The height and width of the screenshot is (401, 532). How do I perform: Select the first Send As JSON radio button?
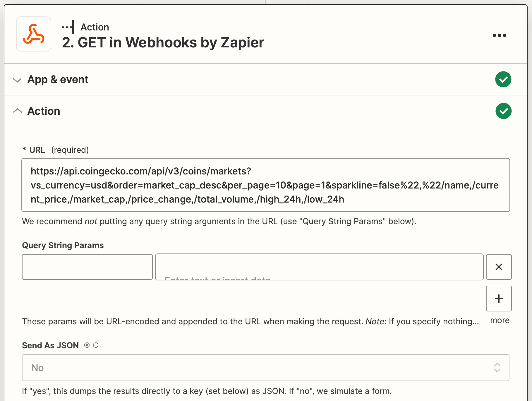click(x=87, y=345)
